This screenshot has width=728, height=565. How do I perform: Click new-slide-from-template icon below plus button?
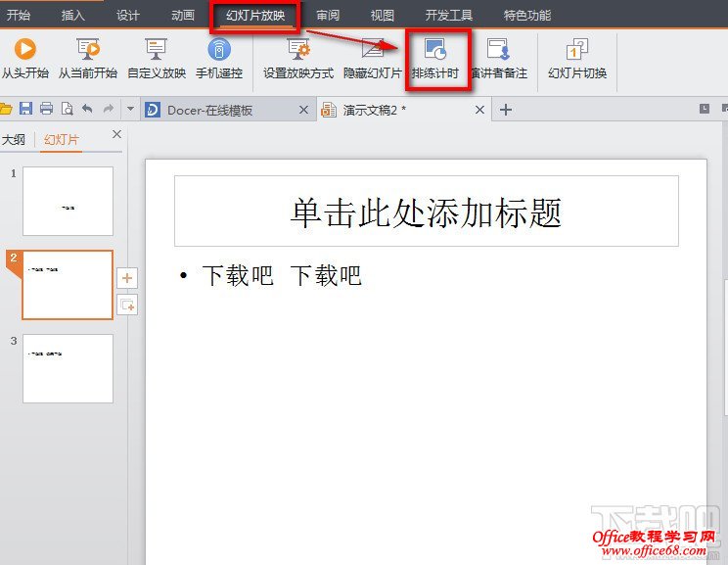[x=127, y=305]
